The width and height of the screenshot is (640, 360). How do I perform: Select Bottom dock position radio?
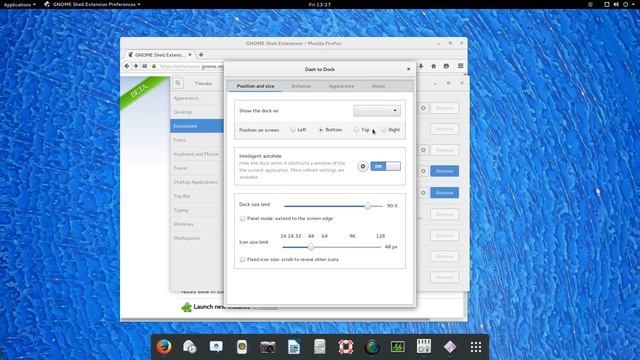click(x=320, y=130)
